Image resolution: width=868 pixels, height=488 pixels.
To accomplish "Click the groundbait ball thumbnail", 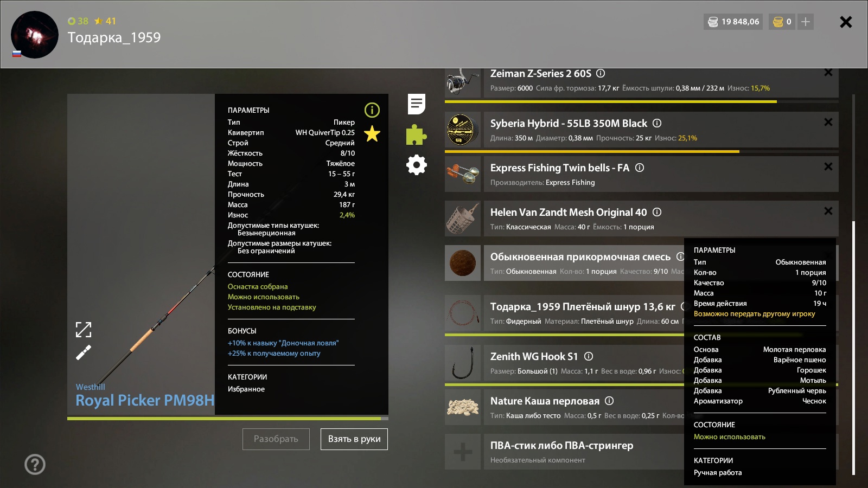I will [x=463, y=263].
